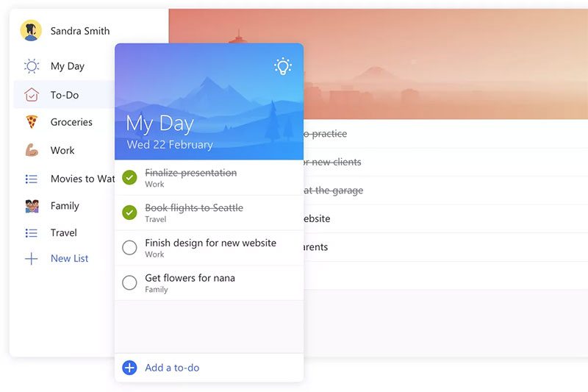This screenshot has height=392, width=588.
Task: Open suggestions via the lightbulb icon
Action: (283, 66)
